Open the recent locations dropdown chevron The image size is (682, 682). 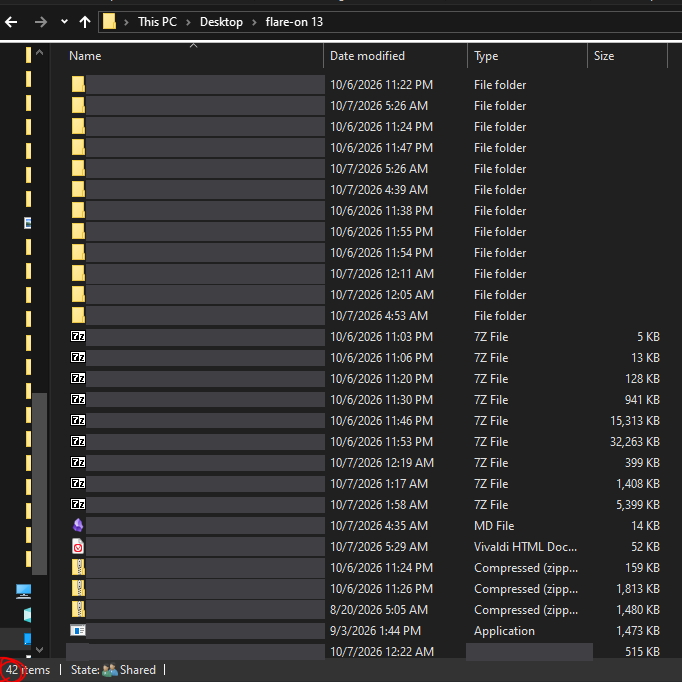tap(64, 21)
